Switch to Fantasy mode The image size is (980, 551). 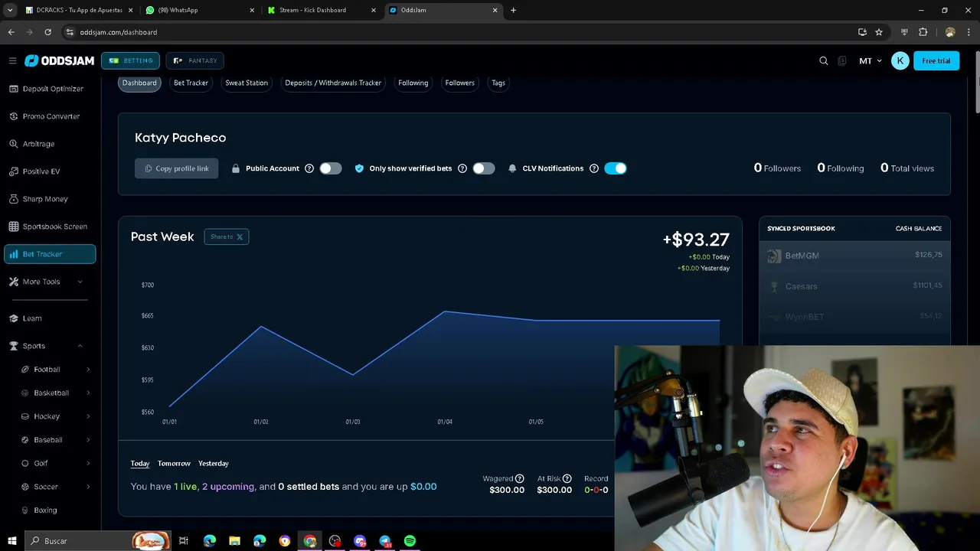coord(195,60)
